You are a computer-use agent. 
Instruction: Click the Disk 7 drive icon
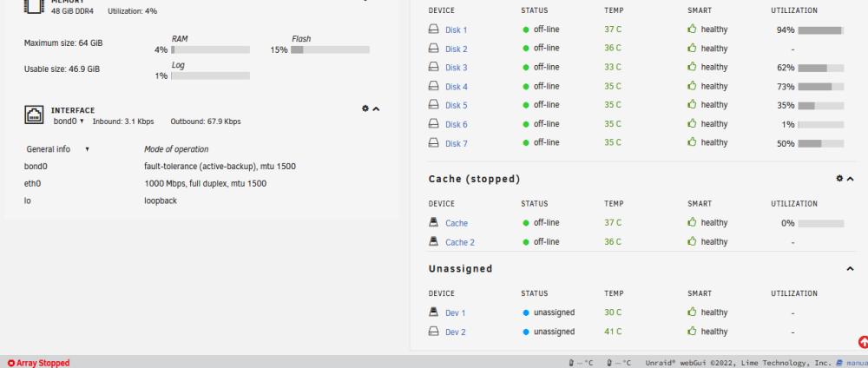434,142
